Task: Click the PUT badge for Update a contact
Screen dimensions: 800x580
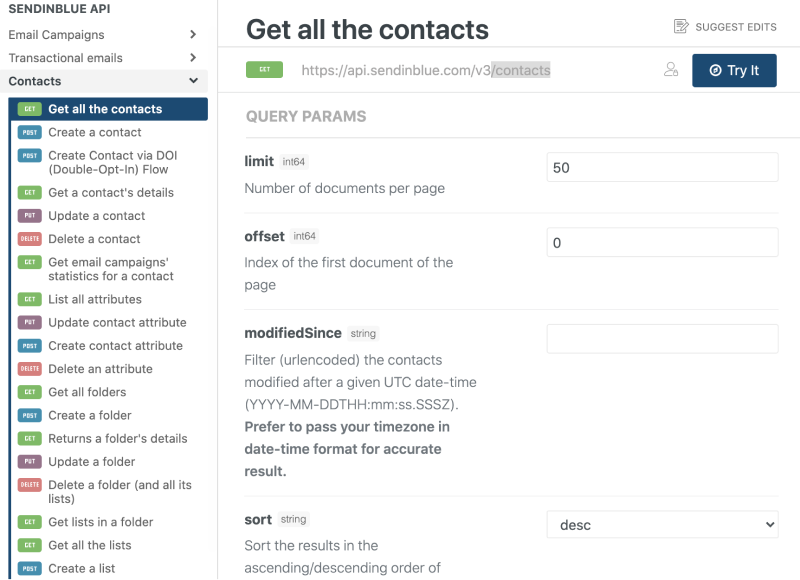Action: click(x=30, y=216)
